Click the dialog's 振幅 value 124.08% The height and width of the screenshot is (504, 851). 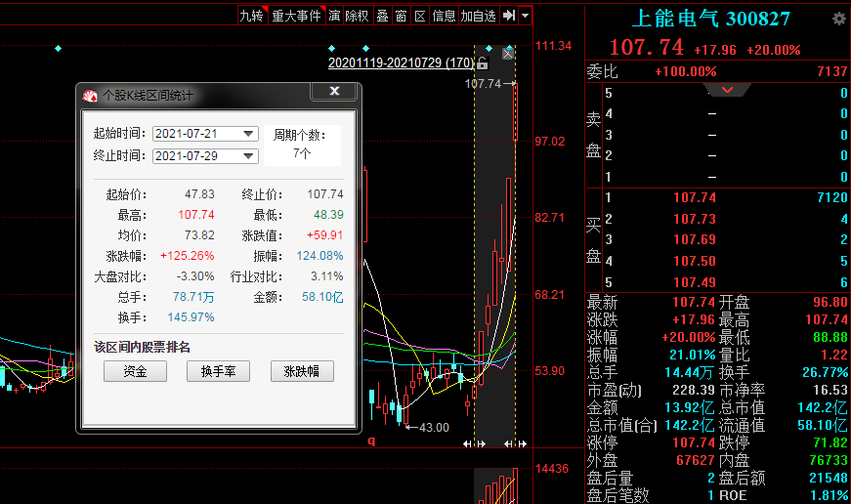tap(319, 256)
